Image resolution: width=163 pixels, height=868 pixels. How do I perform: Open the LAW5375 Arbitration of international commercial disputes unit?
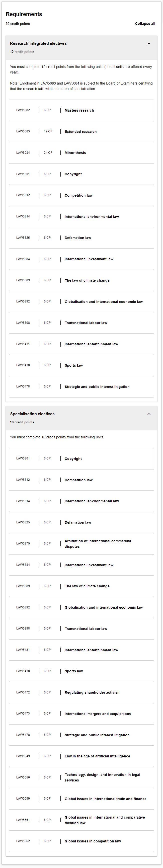pyautogui.click(x=81, y=543)
